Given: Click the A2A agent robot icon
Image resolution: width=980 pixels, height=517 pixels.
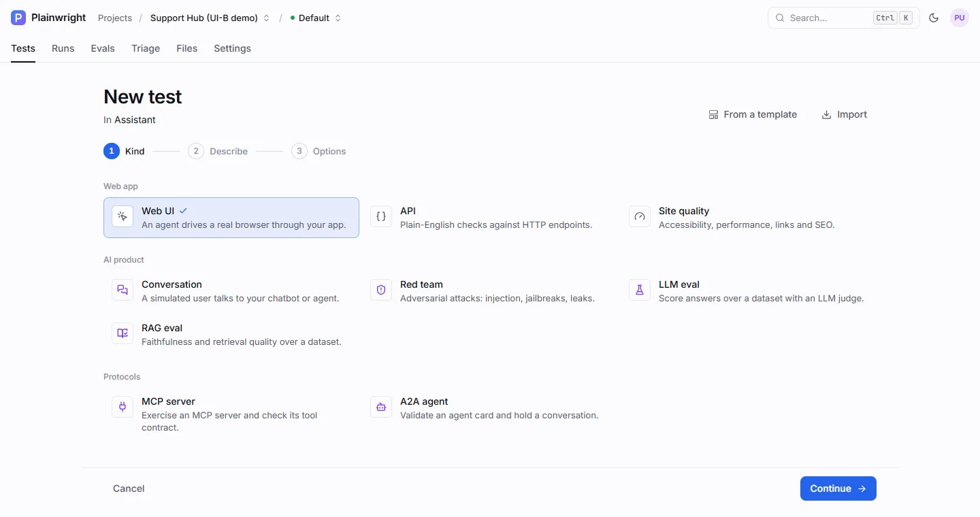Looking at the screenshot, I should [x=381, y=407].
